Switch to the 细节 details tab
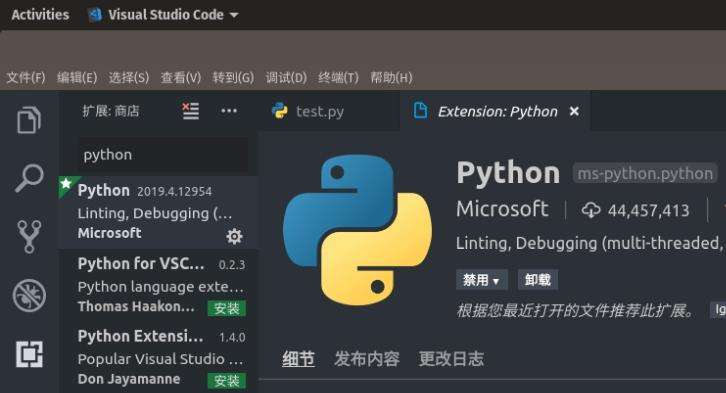Screen dimensions: 726x393 tap(298, 359)
